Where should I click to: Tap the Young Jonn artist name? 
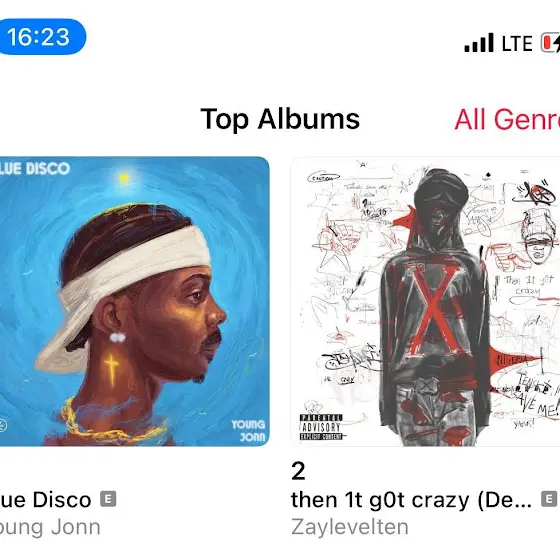pos(50,527)
